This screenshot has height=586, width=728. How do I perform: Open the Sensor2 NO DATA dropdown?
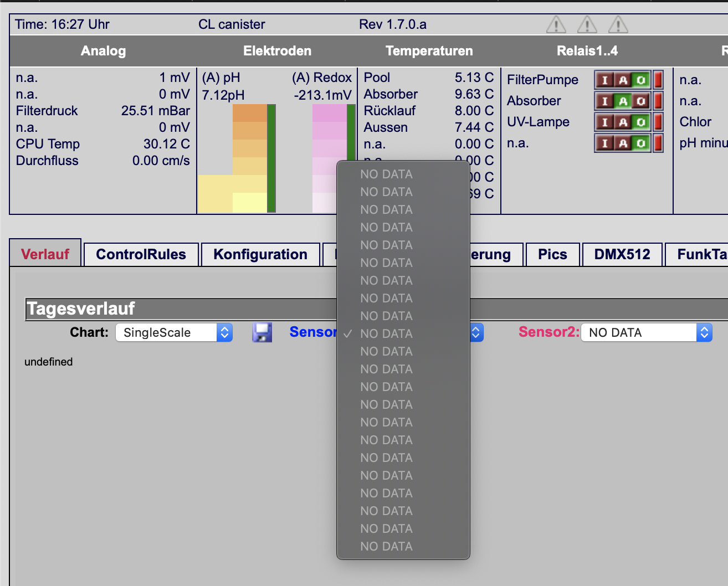tap(647, 332)
